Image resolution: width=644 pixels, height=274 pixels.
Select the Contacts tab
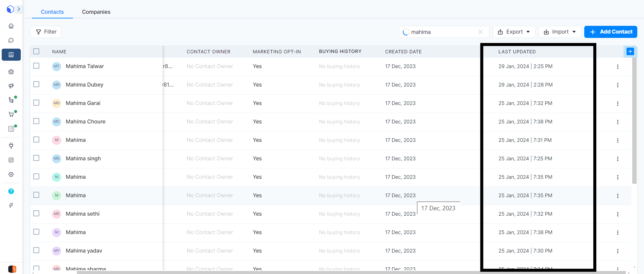(52, 12)
